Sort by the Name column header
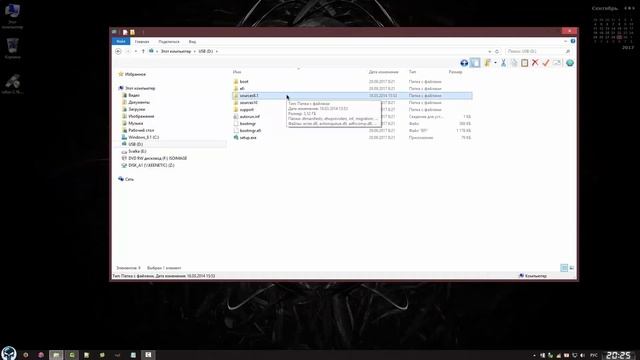This screenshot has width=640, height=360. 237,72
